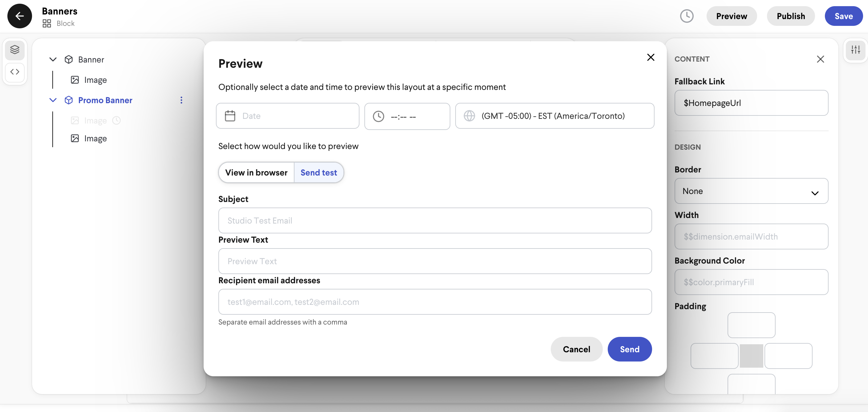This screenshot has width=868, height=412.
Task: Open the settings sliders icon
Action: (855, 50)
